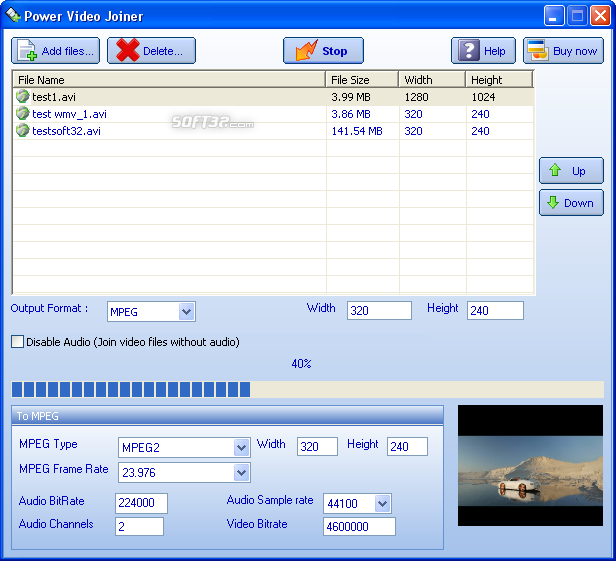Click the output Height field showing 240
Image resolution: width=616 pixels, height=561 pixels.
pos(495,311)
